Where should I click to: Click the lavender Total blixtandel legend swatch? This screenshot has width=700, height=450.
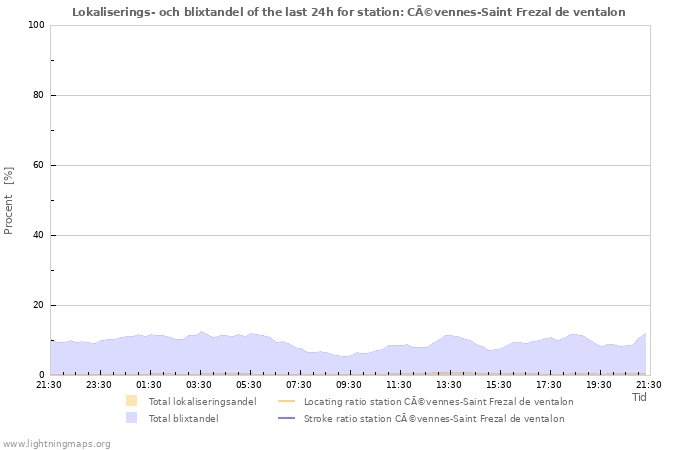[x=131, y=418]
